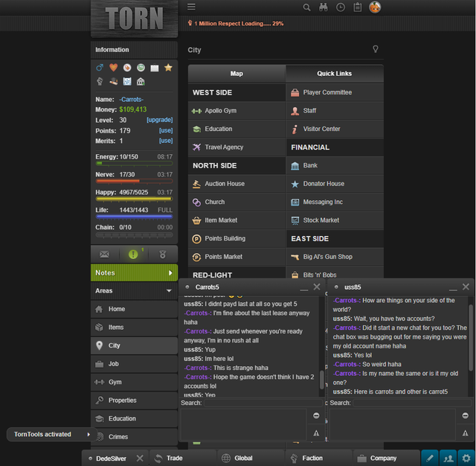Viewport: 476px width, 466px height.
Task: Click the male gender status icon
Action: point(100,68)
